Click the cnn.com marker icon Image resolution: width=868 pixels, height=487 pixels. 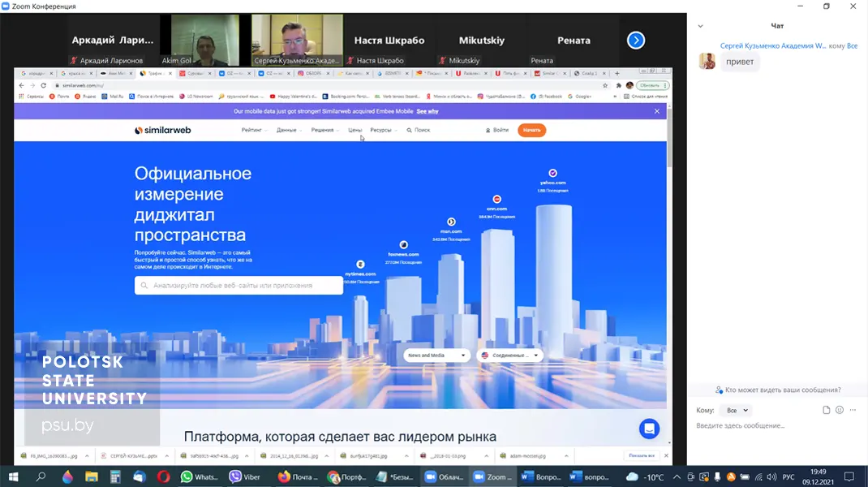click(496, 199)
